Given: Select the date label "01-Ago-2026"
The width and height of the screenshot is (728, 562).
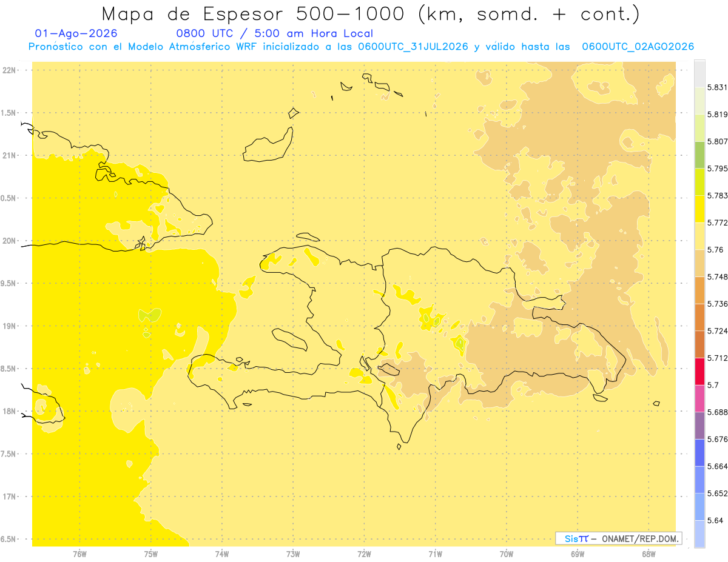Looking at the screenshot, I should pos(76,34).
